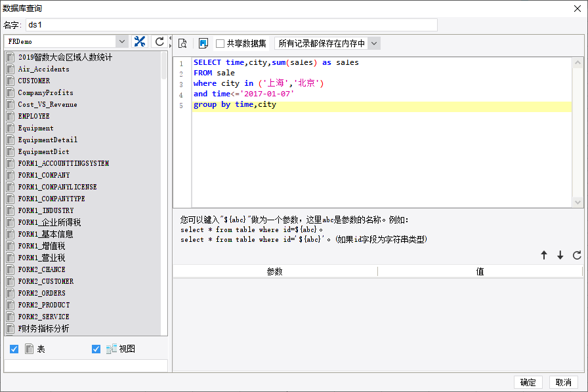Viewport: 588px width, 392px height.
Task: Click the SQL editor scroll down arrow
Action: 577,203
